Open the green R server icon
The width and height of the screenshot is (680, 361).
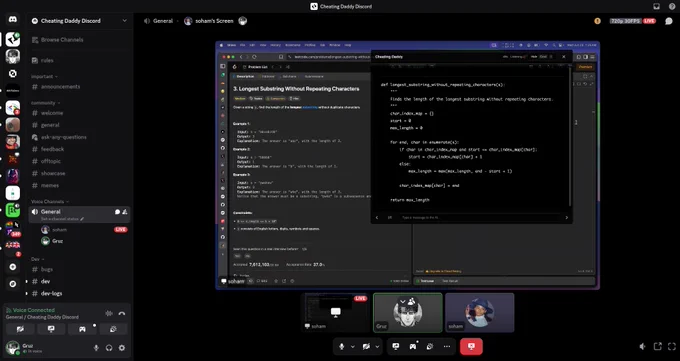pyautogui.click(x=13, y=210)
